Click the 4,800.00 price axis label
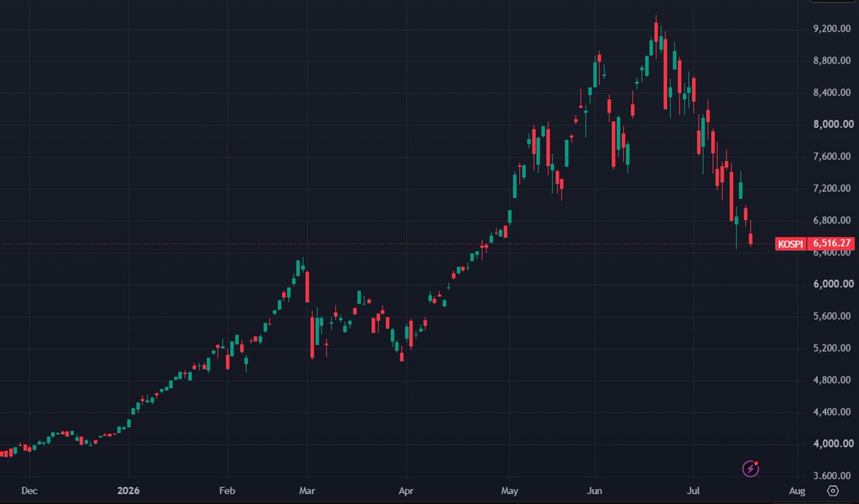859x504 pixels. tap(832, 379)
